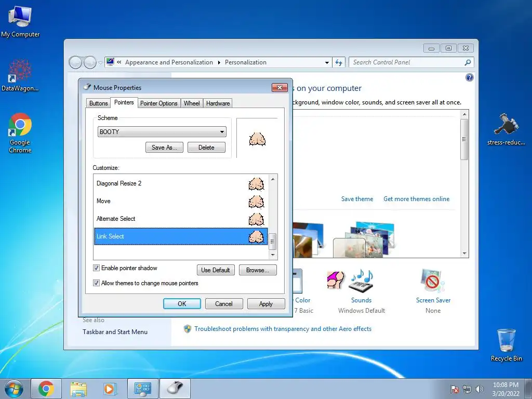Open the Wheel tab
532x399 pixels.
tap(192, 103)
